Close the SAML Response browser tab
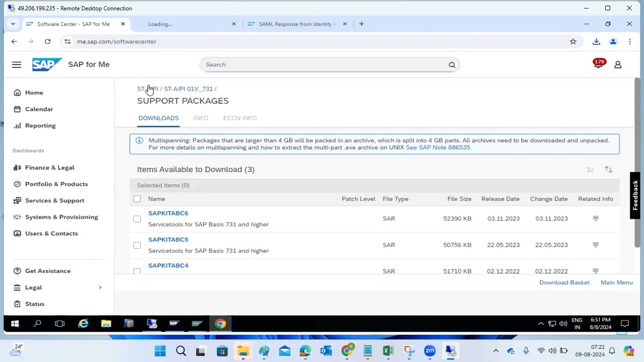This screenshot has height=362, width=644. click(345, 24)
